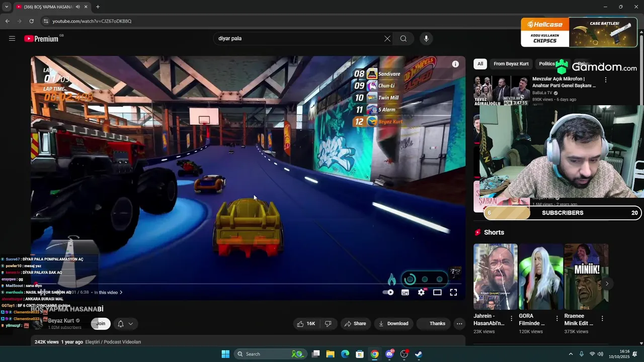Open more actions ellipsis under video
This screenshot has width=644, height=362.
click(459, 324)
